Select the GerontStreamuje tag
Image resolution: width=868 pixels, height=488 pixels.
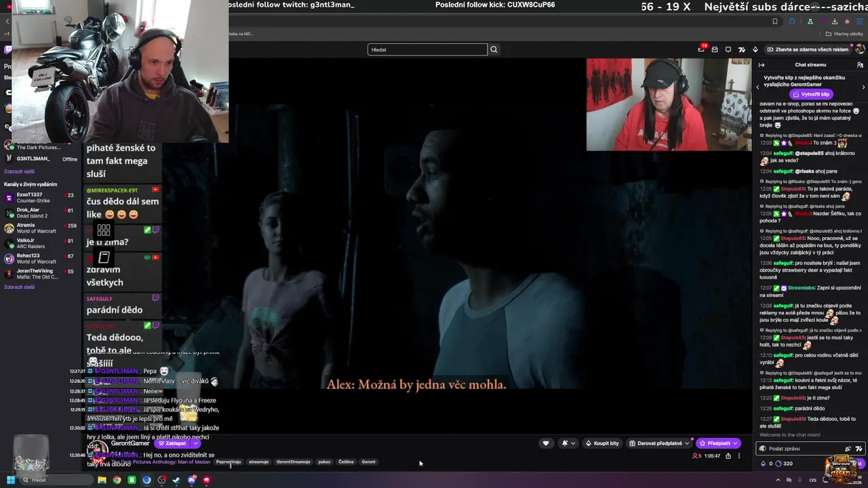click(293, 462)
